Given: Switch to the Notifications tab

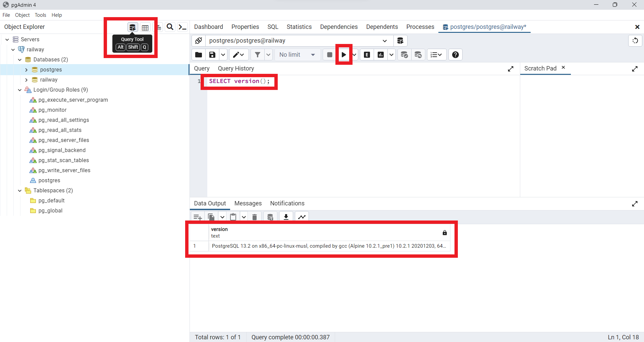Looking at the screenshot, I should [x=287, y=203].
